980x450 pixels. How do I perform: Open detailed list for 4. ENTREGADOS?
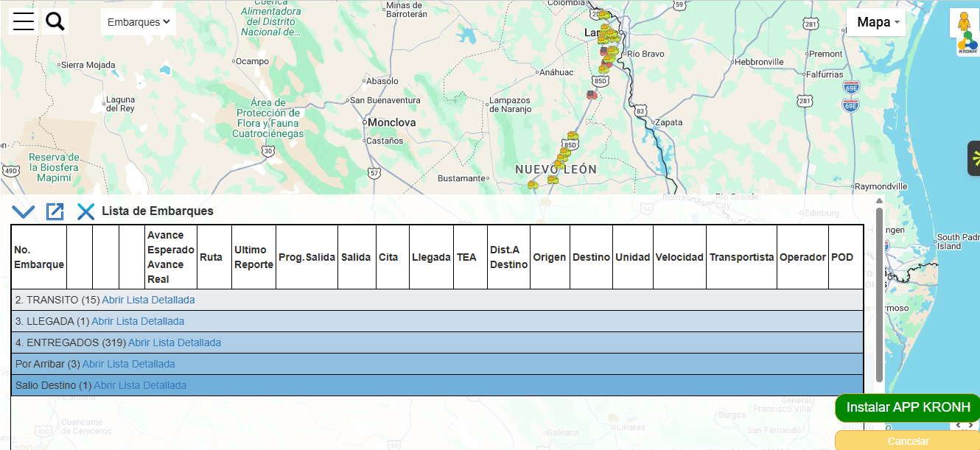[175, 342]
